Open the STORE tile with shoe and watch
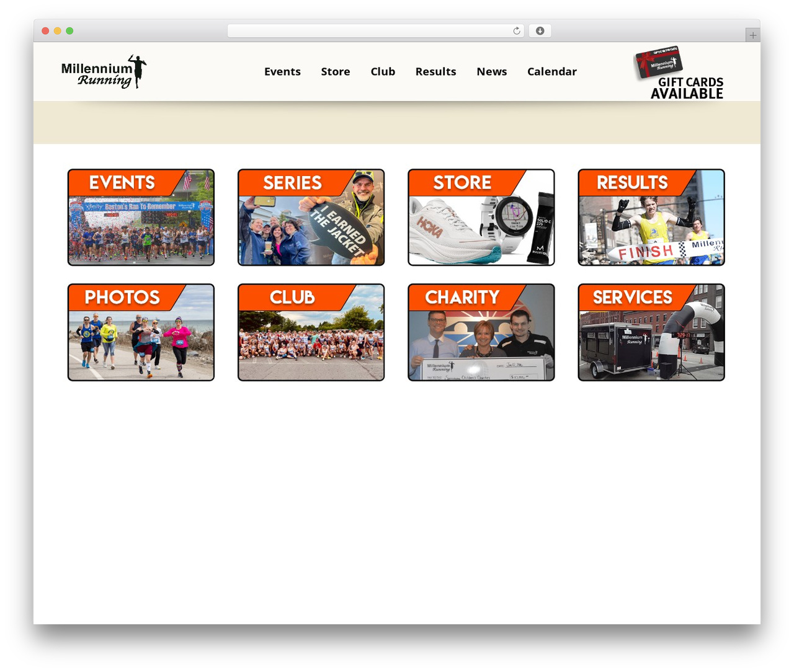Screen dimensions: 794x672 pos(481,218)
